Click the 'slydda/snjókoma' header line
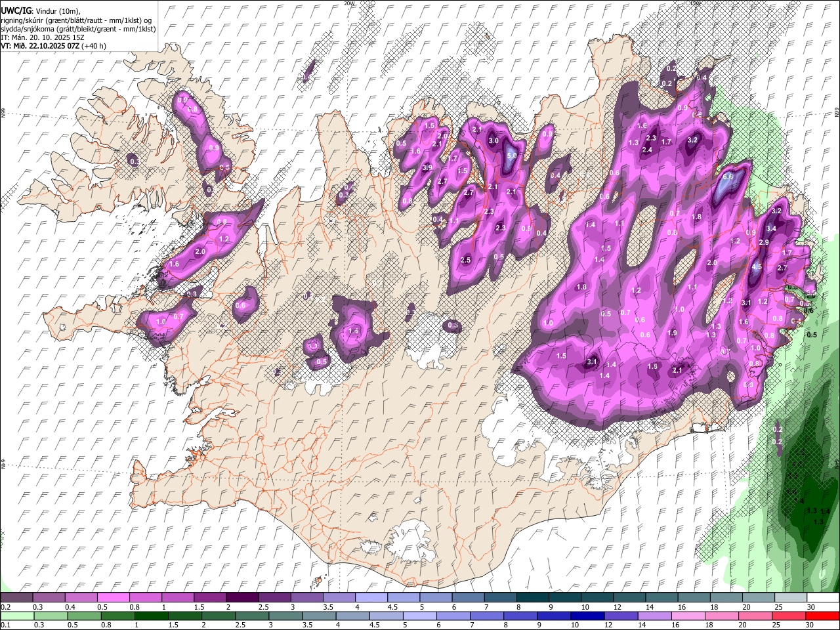 click(78, 29)
